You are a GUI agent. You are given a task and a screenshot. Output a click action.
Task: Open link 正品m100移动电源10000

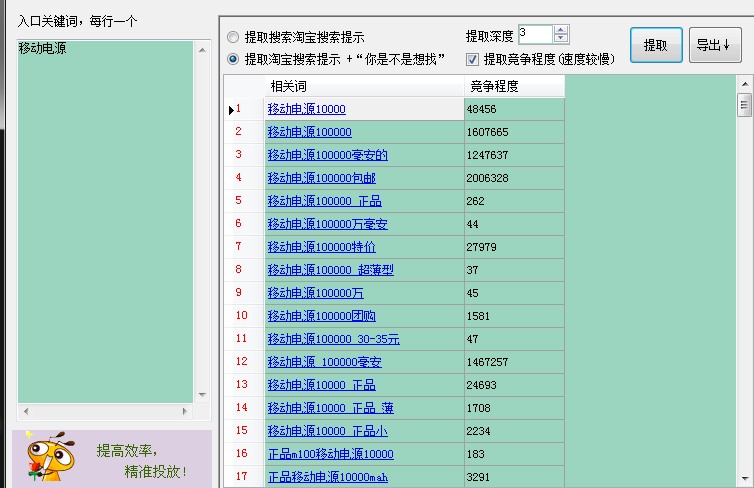[x=330, y=454]
